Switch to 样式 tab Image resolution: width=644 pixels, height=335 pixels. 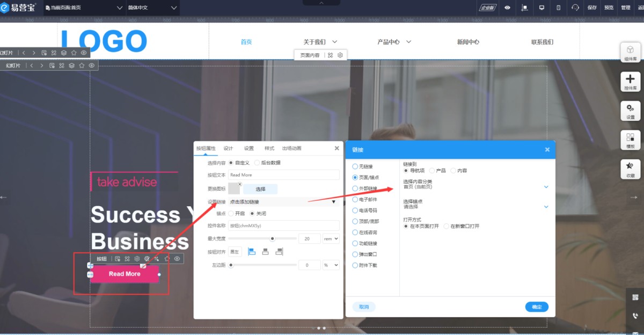pyautogui.click(x=269, y=148)
